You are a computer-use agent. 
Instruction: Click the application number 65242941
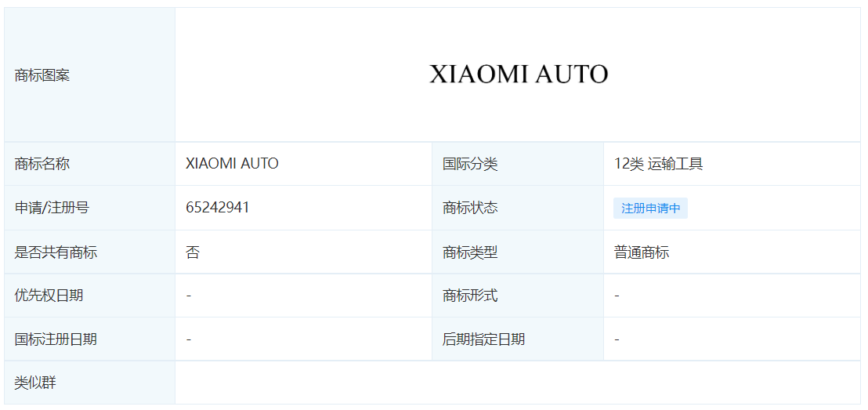[x=218, y=207]
